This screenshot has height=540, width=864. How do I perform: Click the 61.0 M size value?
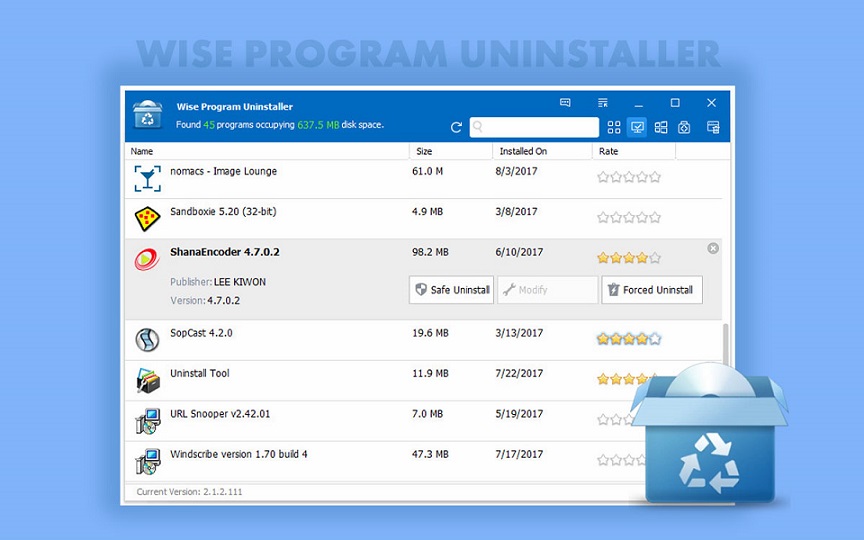(x=428, y=171)
